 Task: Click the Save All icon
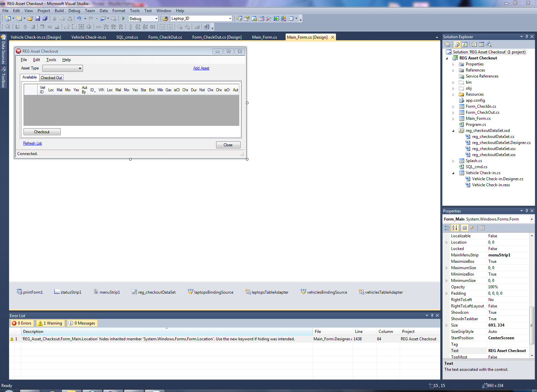click(x=45, y=18)
